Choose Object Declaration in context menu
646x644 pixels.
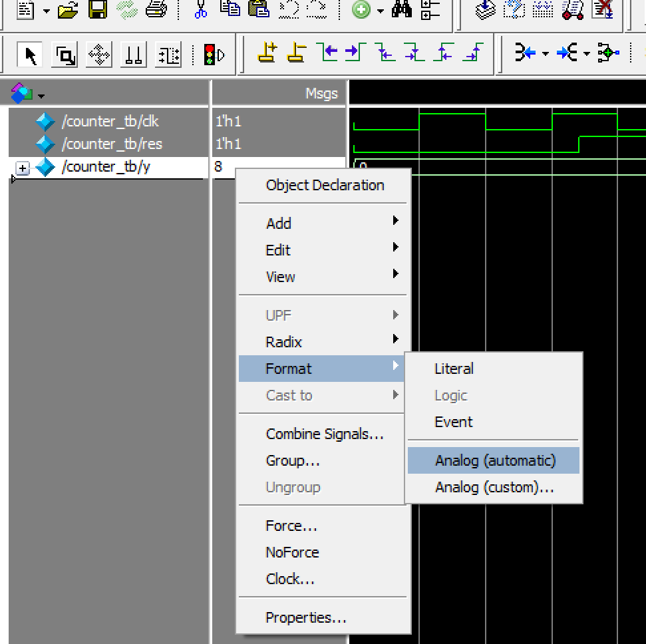[x=325, y=186]
